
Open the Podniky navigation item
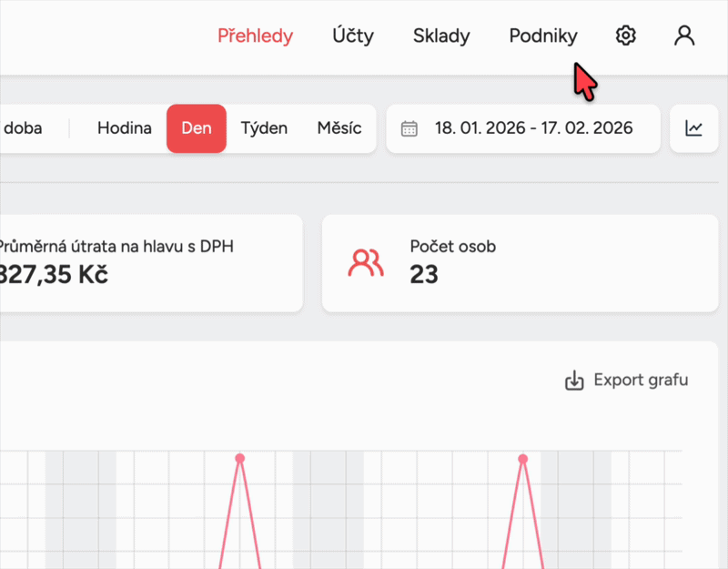pyautogui.click(x=543, y=36)
